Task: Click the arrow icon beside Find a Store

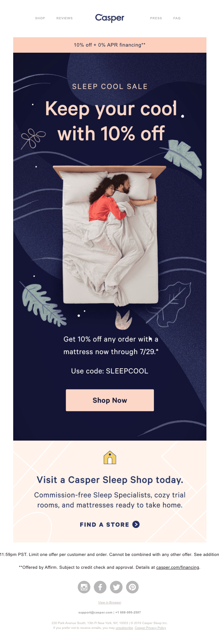Action: click(136, 524)
